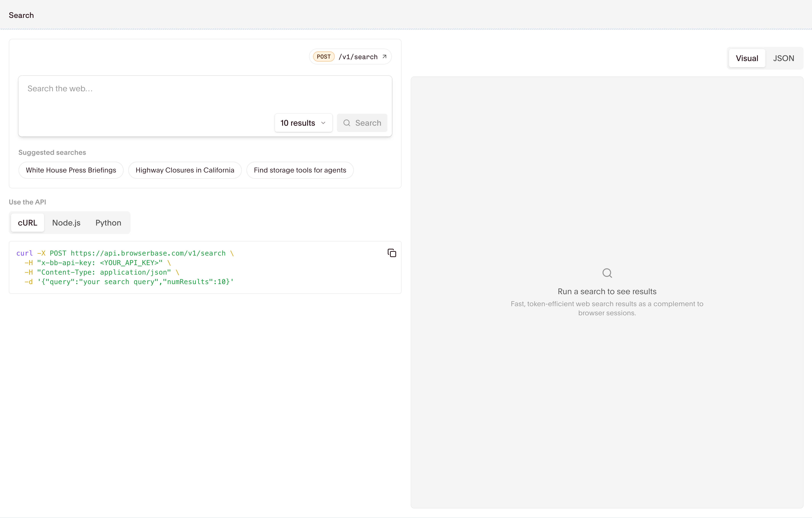812x518 pixels.
Task: Select the cURL code tab
Action: (x=28, y=223)
